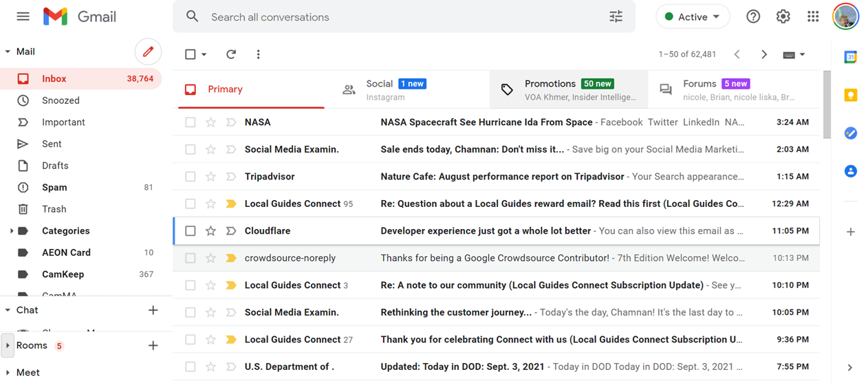Open the Support help icon
Viewport: 868px width, 383px height.
point(753,17)
